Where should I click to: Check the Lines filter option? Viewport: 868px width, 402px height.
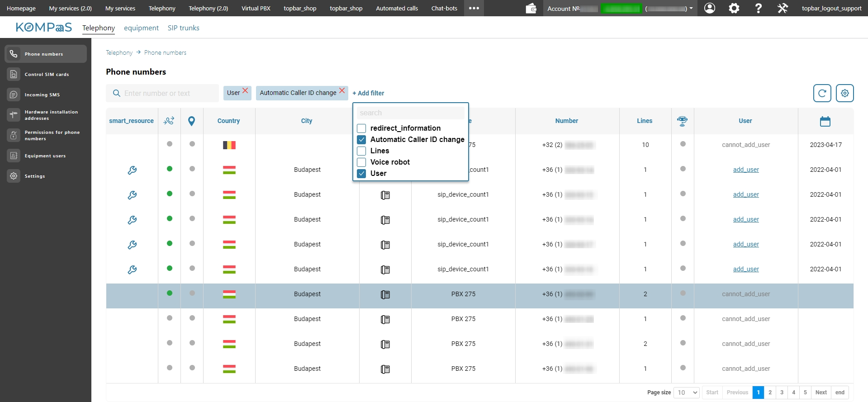[x=361, y=151]
